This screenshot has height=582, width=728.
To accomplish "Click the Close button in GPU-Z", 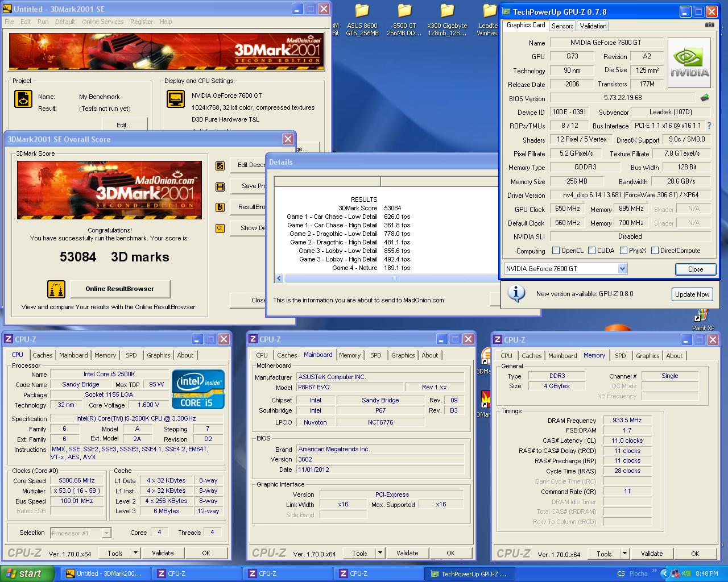I will point(695,269).
